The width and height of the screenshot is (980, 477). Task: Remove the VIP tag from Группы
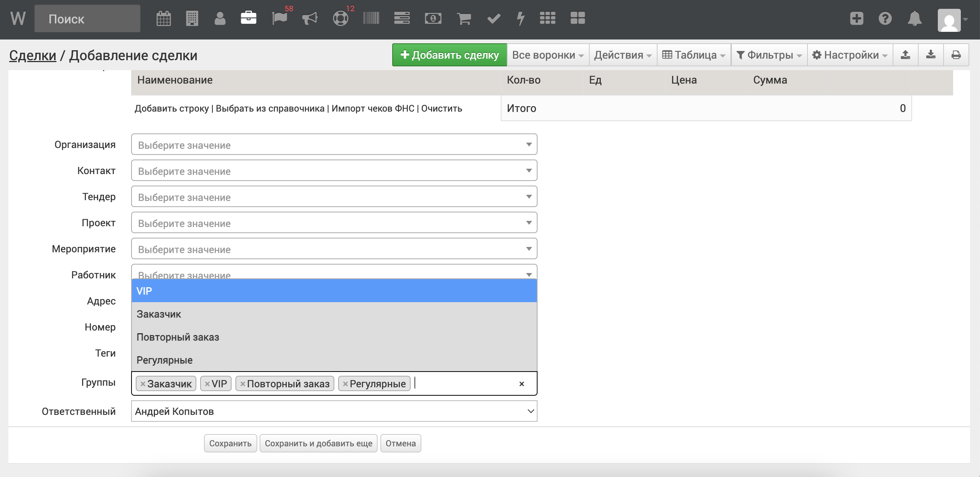click(x=207, y=384)
